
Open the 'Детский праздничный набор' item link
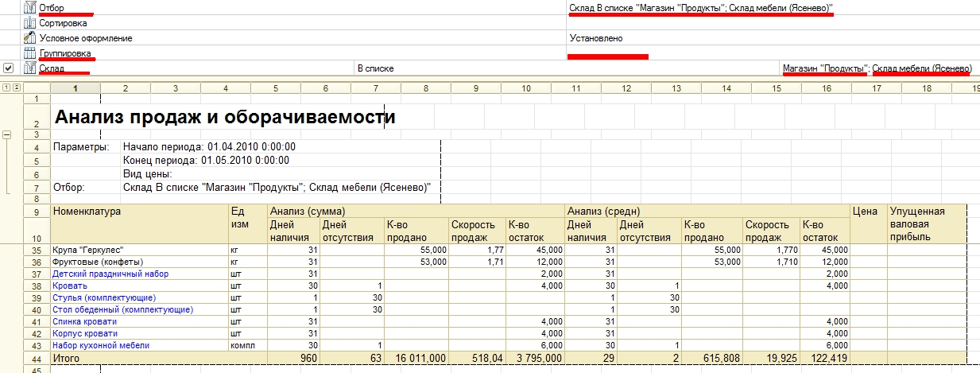pyautogui.click(x=110, y=274)
